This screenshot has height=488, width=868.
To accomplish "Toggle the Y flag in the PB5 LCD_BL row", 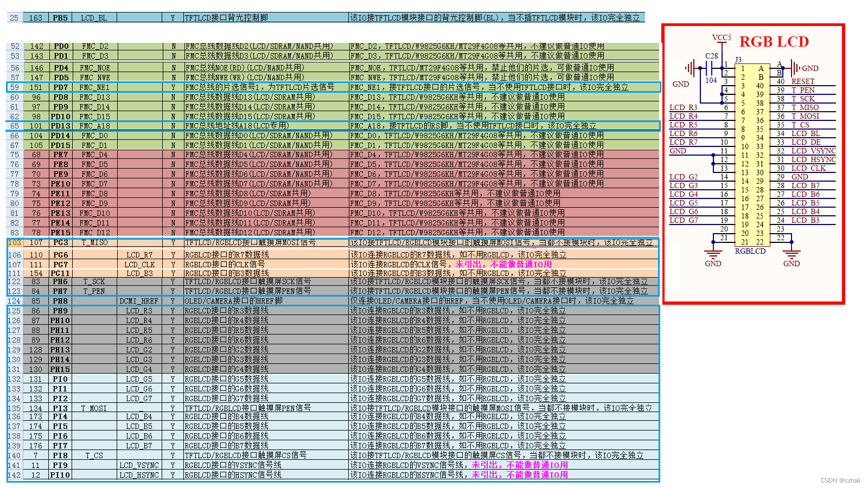I will [171, 17].
